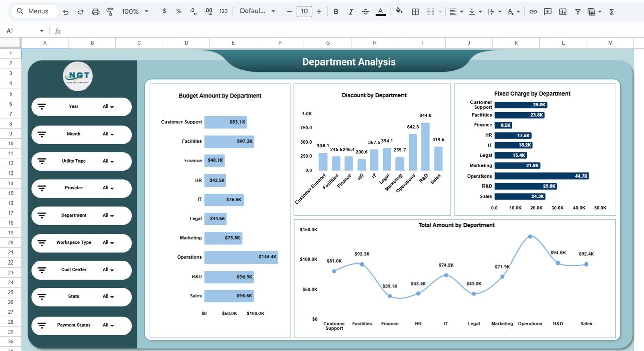Open the zoom level dropdown
The height and width of the screenshot is (351, 644).
130,11
